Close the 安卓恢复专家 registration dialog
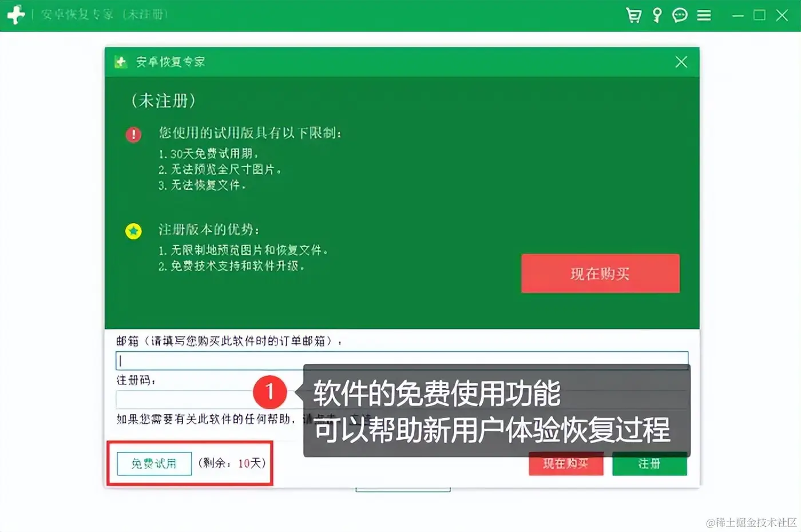 click(x=681, y=62)
